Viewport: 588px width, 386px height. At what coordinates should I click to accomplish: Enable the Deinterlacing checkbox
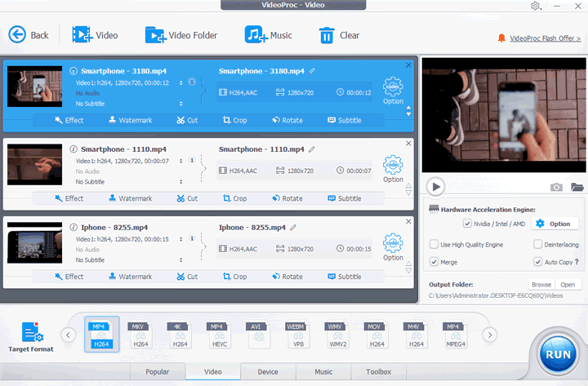[537, 244]
